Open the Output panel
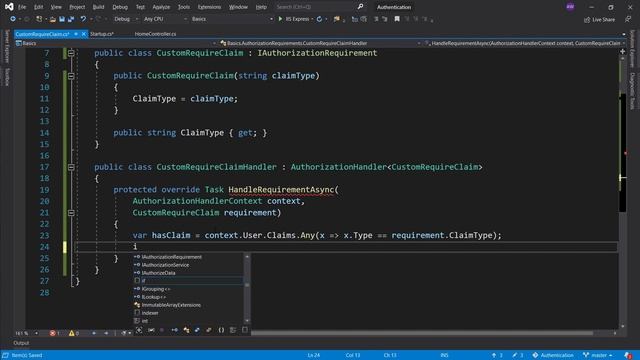 coord(21,343)
